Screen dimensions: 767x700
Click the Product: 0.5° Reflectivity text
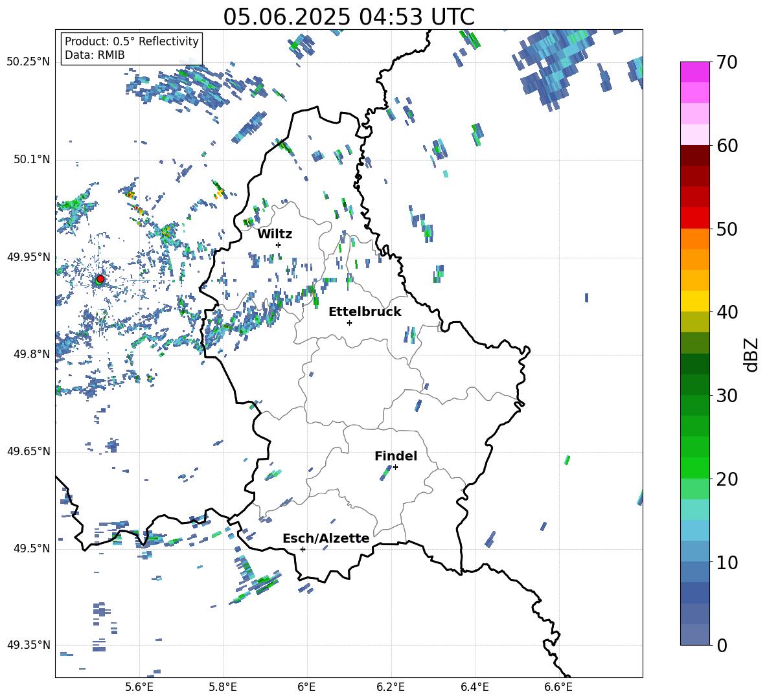coord(132,41)
